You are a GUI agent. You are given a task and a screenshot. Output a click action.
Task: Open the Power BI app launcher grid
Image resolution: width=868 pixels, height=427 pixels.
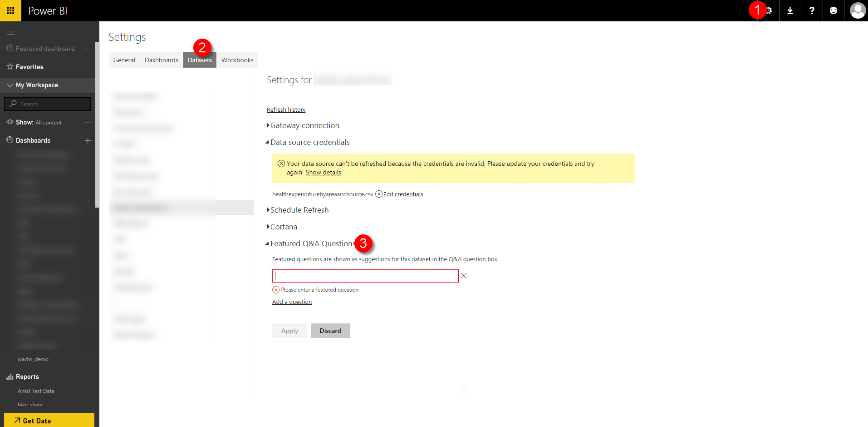(x=10, y=10)
